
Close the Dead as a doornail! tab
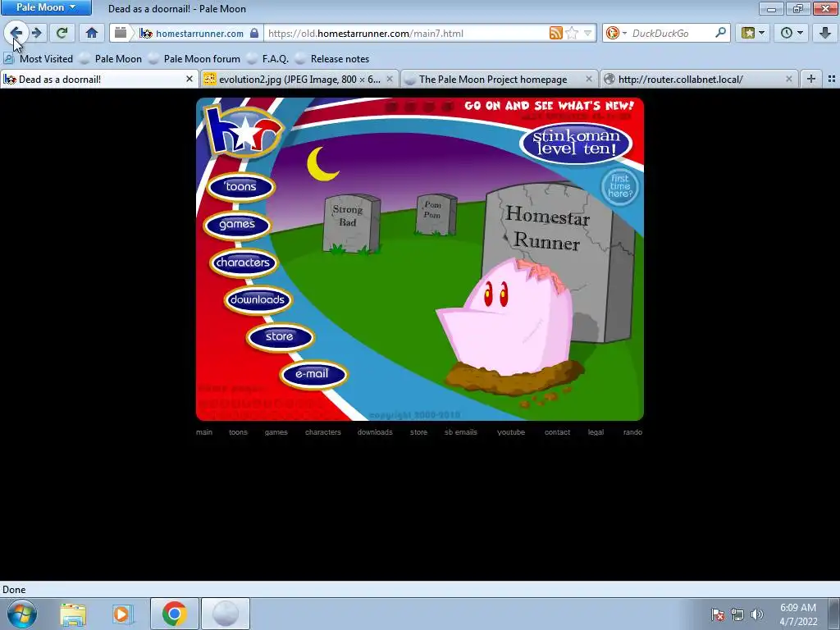coord(189,80)
